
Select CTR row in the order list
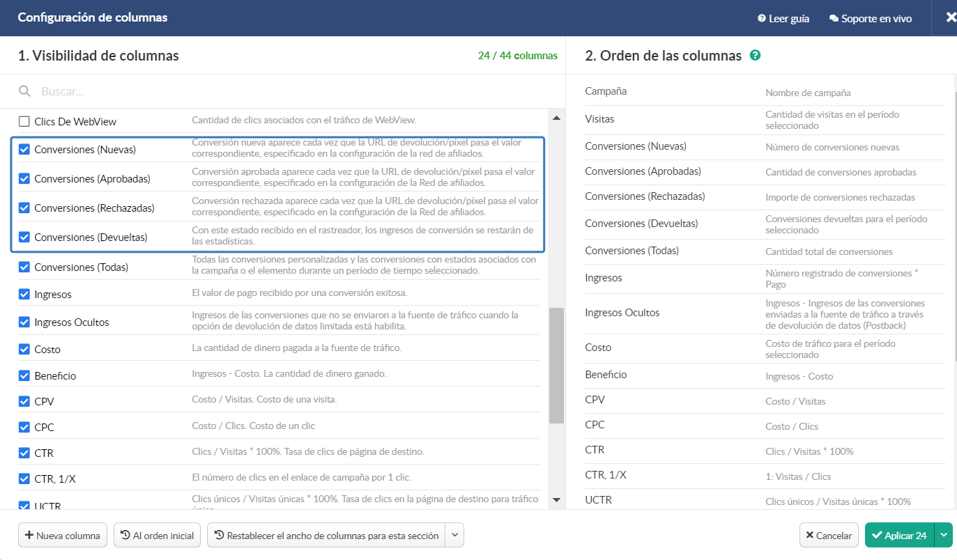coord(765,450)
